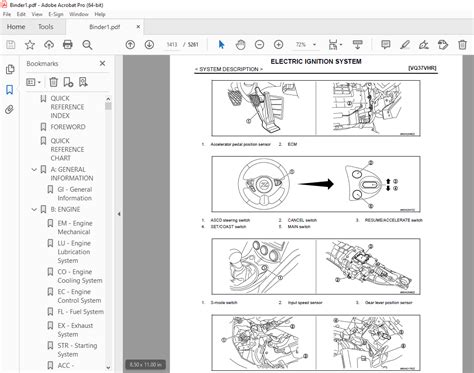Viewport: 474px width, 373px height.
Task: Switch to the Home tab
Action: 16,27
